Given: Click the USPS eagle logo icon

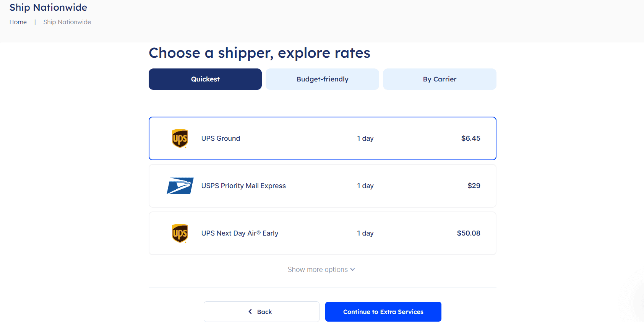Looking at the screenshot, I should point(180,186).
